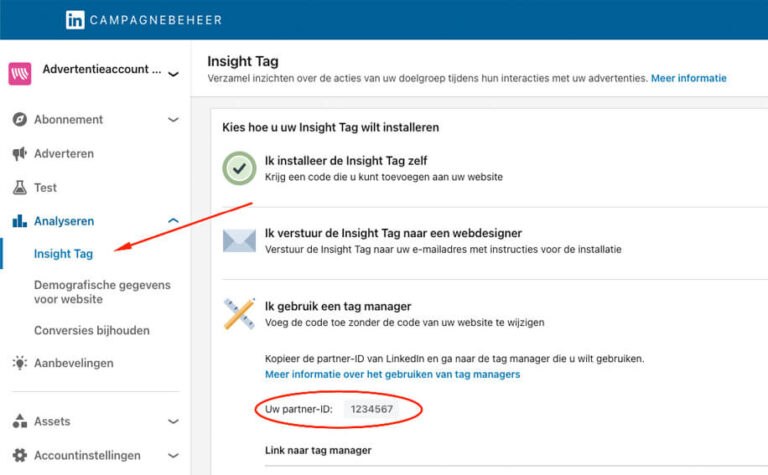Click the LinkedIn logo in header
The image size is (768, 475).
point(75,20)
